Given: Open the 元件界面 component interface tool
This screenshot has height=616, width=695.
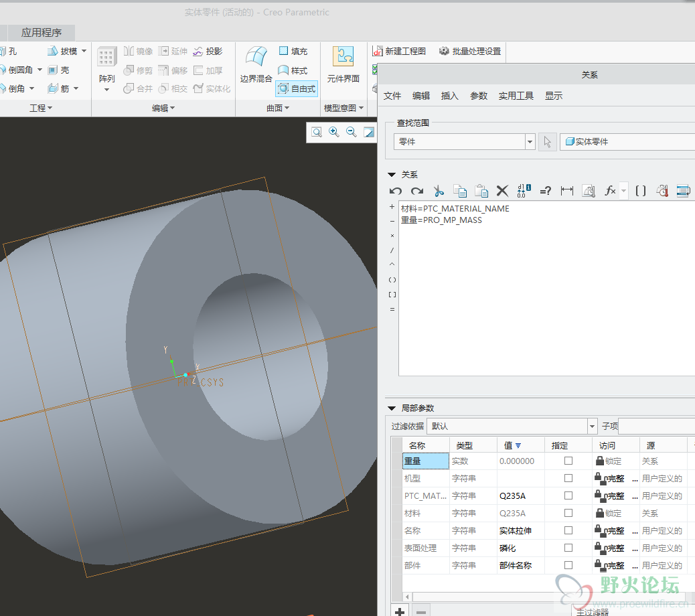Looking at the screenshot, I should coord(343,65).
